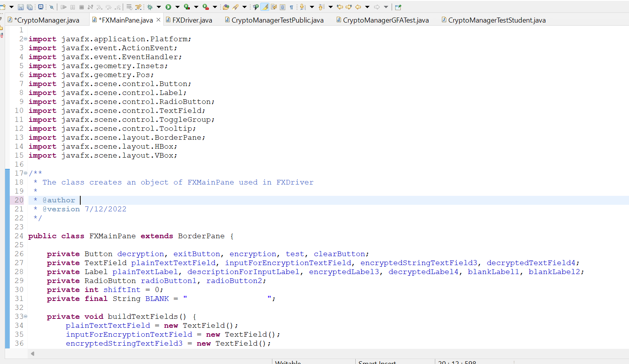Image resolution: width=629 pixels, height=364 pixels.
Task: Launch Debug with the bug icon
Action: point(150,7)
